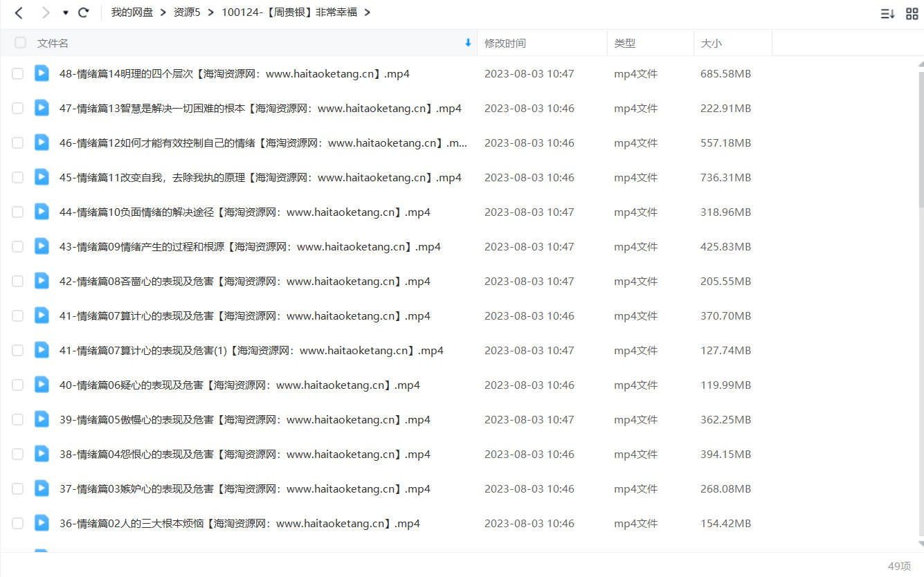
Task: Sort by 文件名 column header
Action: click(x=53, y=43)
